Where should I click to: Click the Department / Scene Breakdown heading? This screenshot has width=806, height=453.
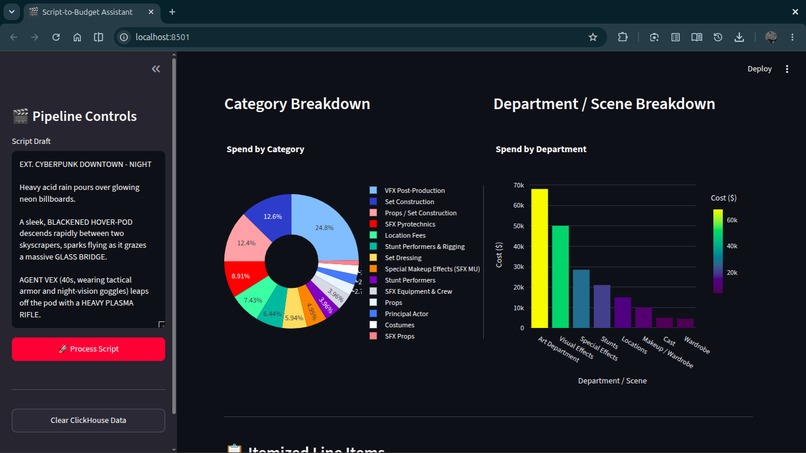coord(604,104)
